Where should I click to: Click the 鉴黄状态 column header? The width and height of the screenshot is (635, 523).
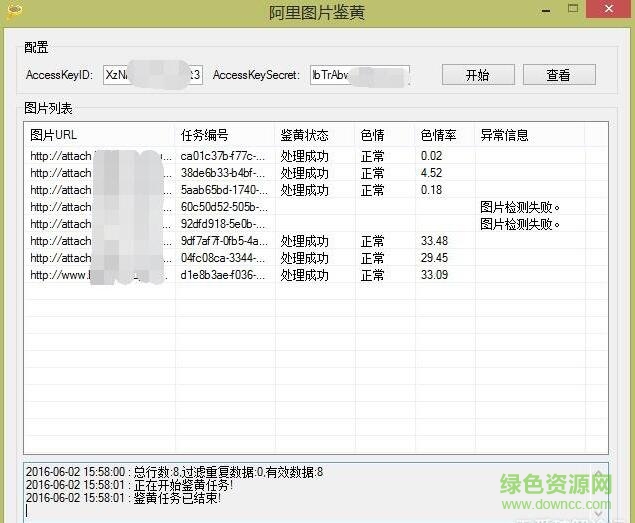click(314, 135)
